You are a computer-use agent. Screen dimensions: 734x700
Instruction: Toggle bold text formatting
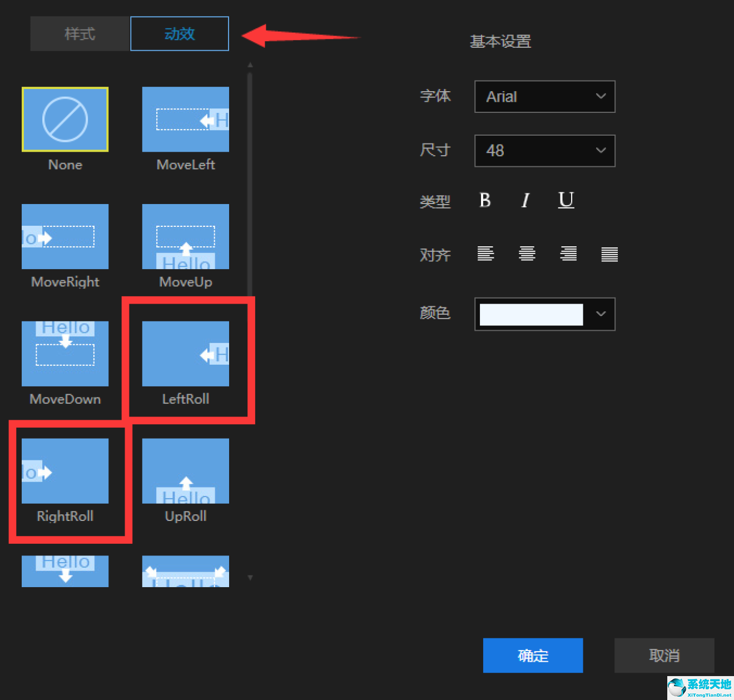[x=485, y=200]
